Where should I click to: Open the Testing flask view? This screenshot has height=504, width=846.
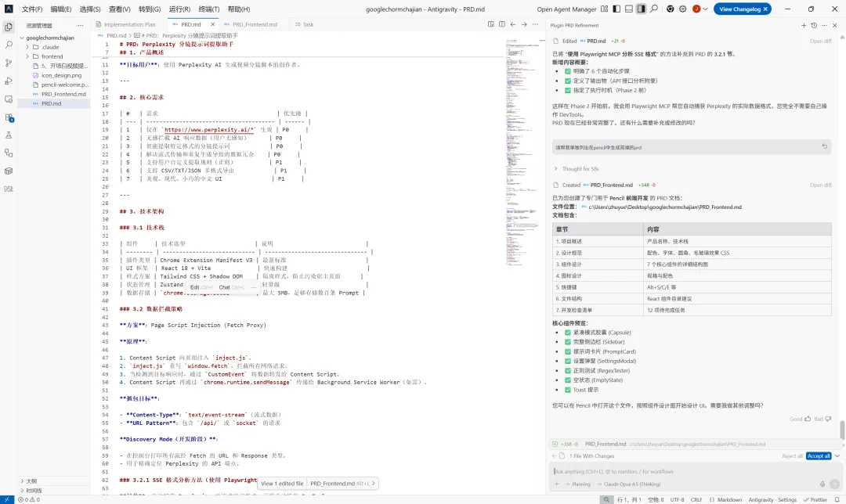(x=9, y=135)
